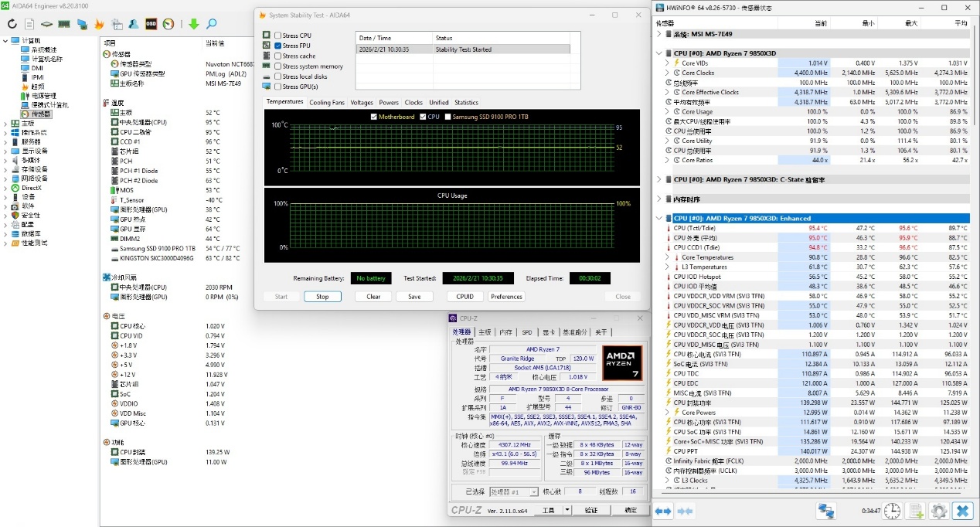Viewport: 980px width, 527px height.
Task: Enable Stress local disks checkbox
Action: tap(277, 76)
